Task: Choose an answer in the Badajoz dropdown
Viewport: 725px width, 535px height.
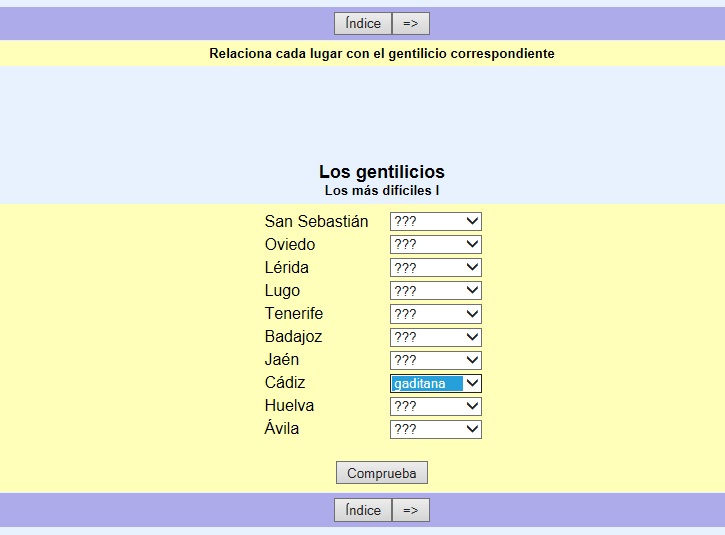Action: (435, 337)
